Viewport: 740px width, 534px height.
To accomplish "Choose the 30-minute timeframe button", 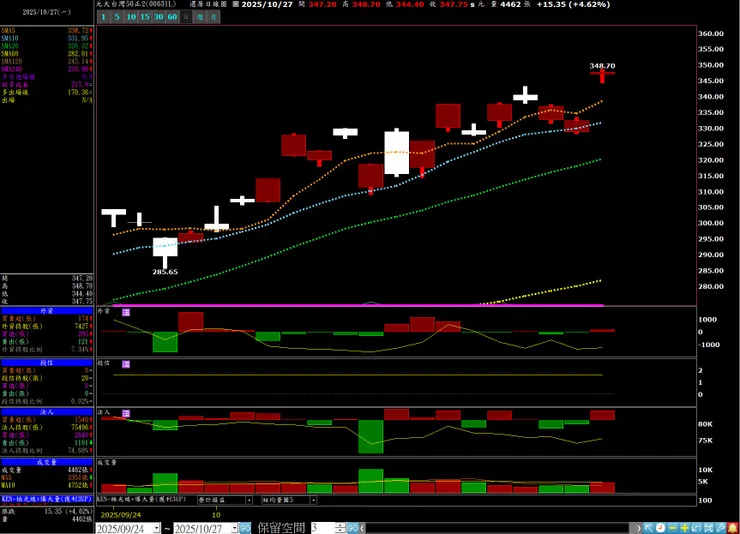I will [159, 17].
